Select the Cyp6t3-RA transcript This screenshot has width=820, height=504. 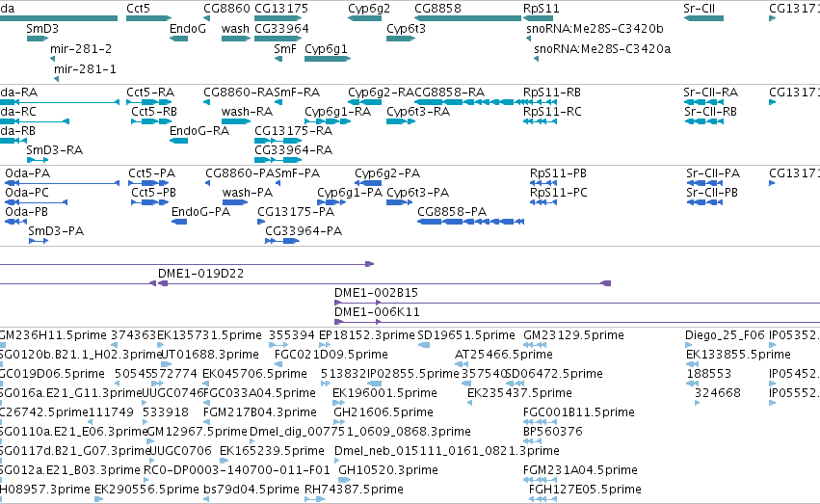point(401,121)
